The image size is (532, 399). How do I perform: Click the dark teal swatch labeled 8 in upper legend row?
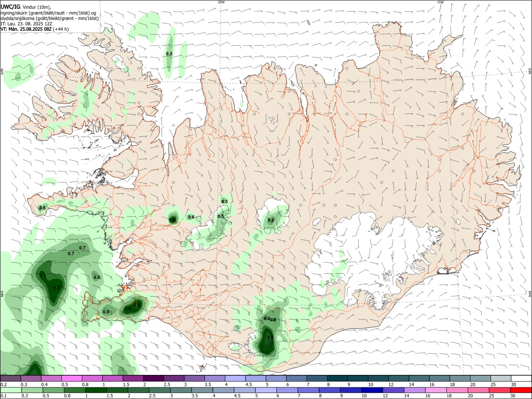(x=337, y=378)
